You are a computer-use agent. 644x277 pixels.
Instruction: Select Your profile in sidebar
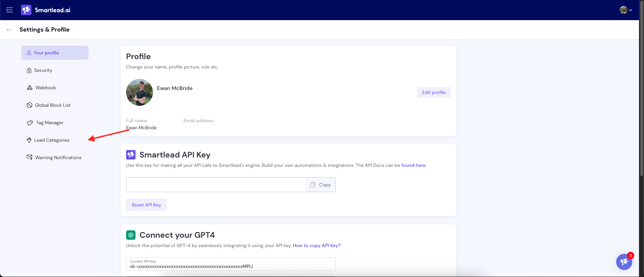pyautogui.click(x=55, y=53)
